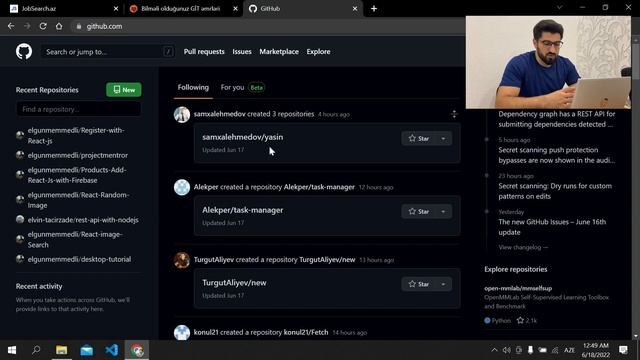Click Chrome icon in taskbar
This screenshot has width=640, height=360.
click(137, 350)
